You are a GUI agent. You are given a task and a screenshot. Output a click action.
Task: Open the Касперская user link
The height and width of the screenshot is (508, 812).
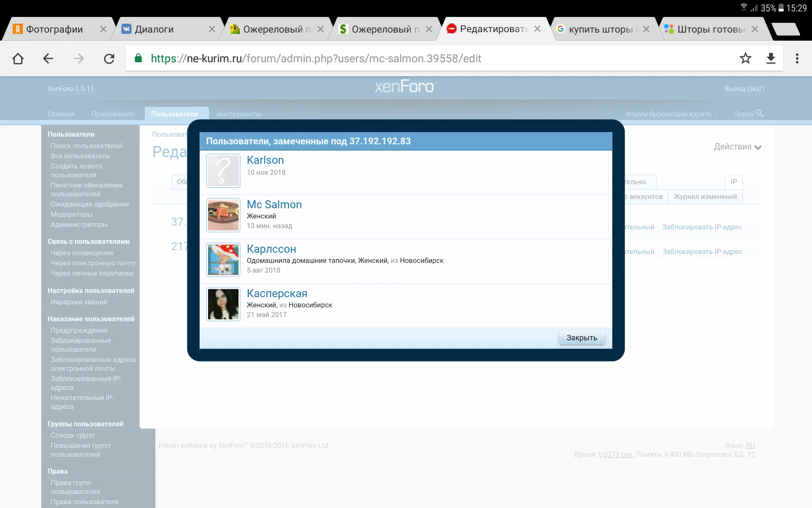point(277,293)
